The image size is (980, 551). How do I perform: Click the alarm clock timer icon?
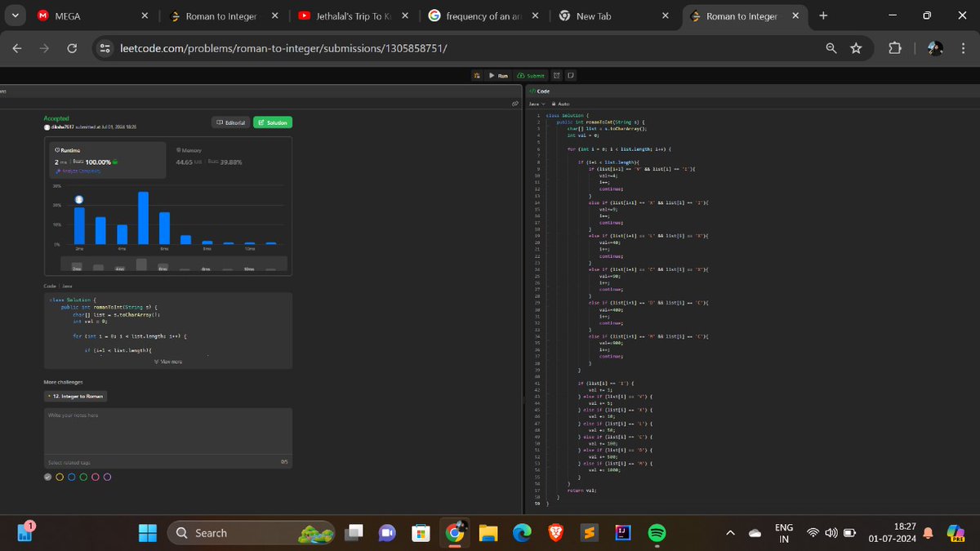click(x=559, y=75)
